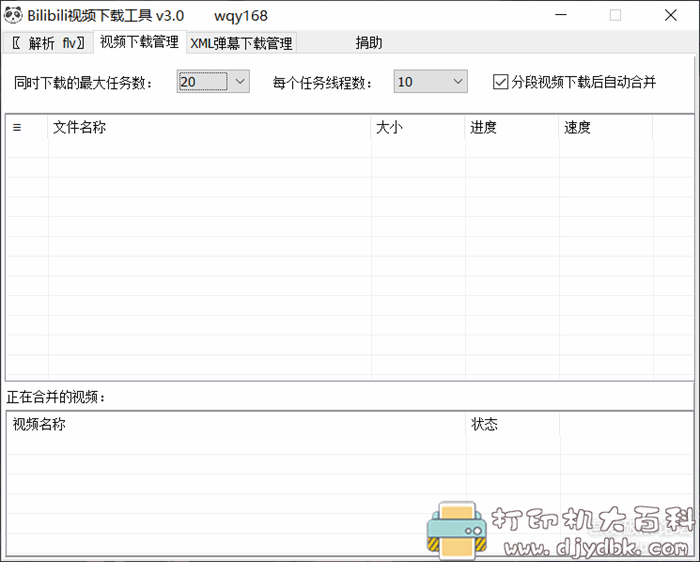Viewport: 700px width, 562px height.
Task: Switch to the 解析 flv tab
Action: click(x=48, y=43)
